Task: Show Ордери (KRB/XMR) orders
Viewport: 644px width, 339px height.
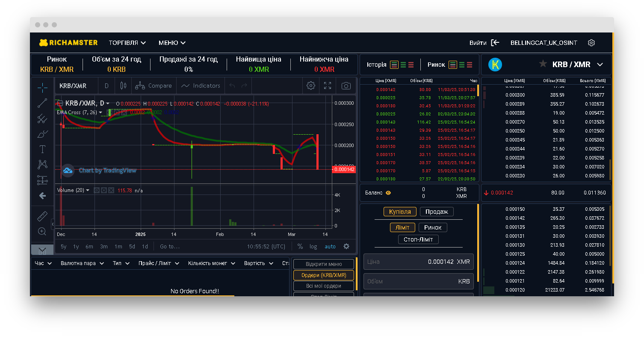Action: coord(324,275)
